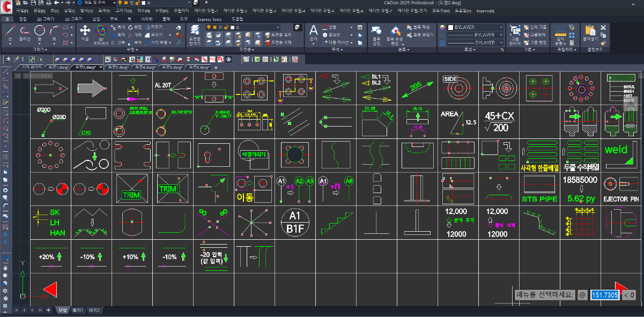Toggle layer freeze sun icon in ribbon
The height and width of the screenshot is (317, 644).
[214, 27]
